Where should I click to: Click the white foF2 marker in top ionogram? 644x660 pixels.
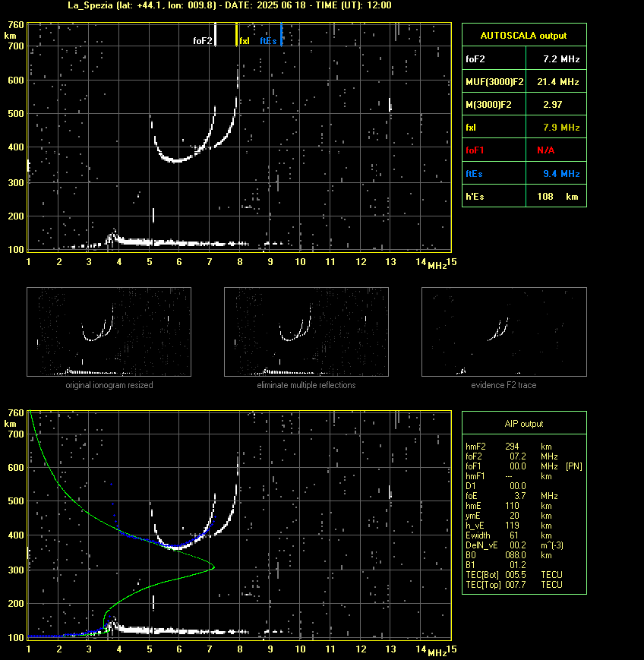click(x=215, y=34)
